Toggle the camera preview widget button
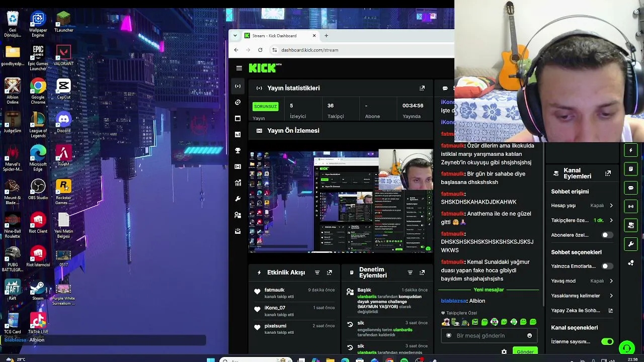644x362 pixels. click(x=631, y=225)
